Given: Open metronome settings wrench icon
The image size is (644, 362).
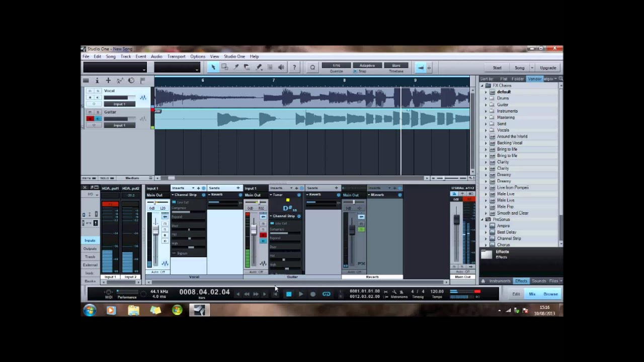Looking at the screenshot, I should 394,291.
